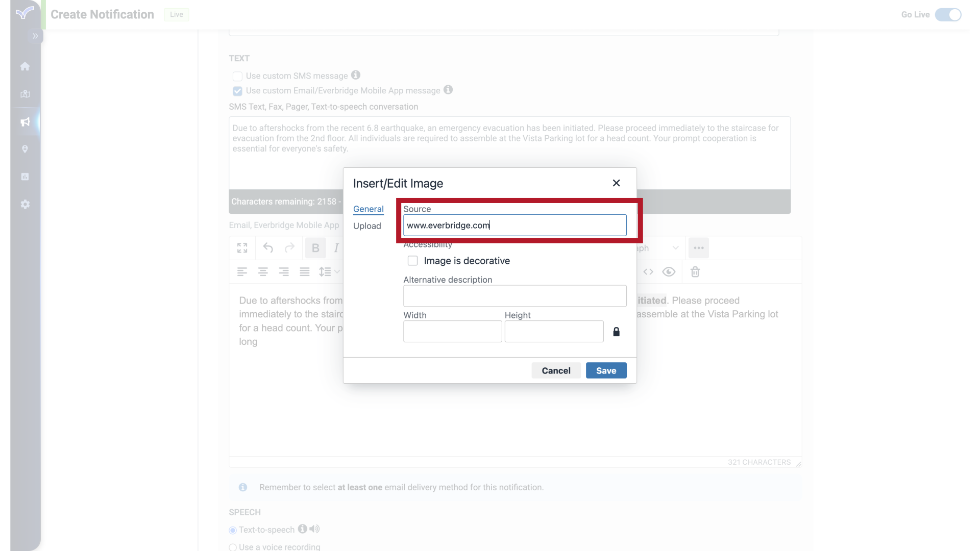Switch to the Upload tab
Image resolution: width=980 pixels, height=551 pixels.
tap(367, 226)
